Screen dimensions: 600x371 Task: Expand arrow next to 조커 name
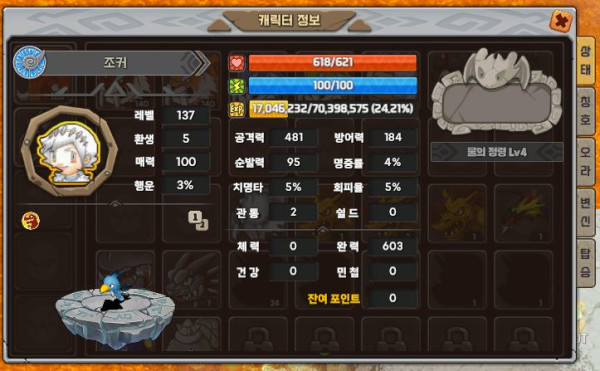pos(201,63)
